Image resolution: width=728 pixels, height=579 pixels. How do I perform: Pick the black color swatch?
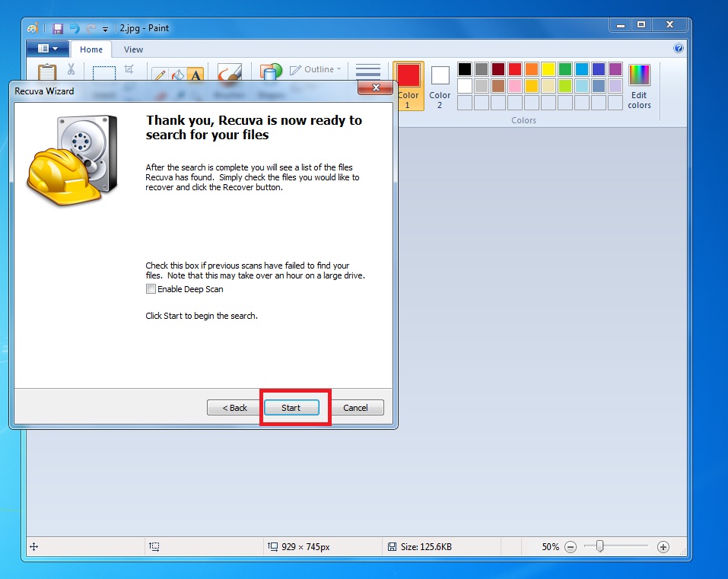tap(465, 69)
